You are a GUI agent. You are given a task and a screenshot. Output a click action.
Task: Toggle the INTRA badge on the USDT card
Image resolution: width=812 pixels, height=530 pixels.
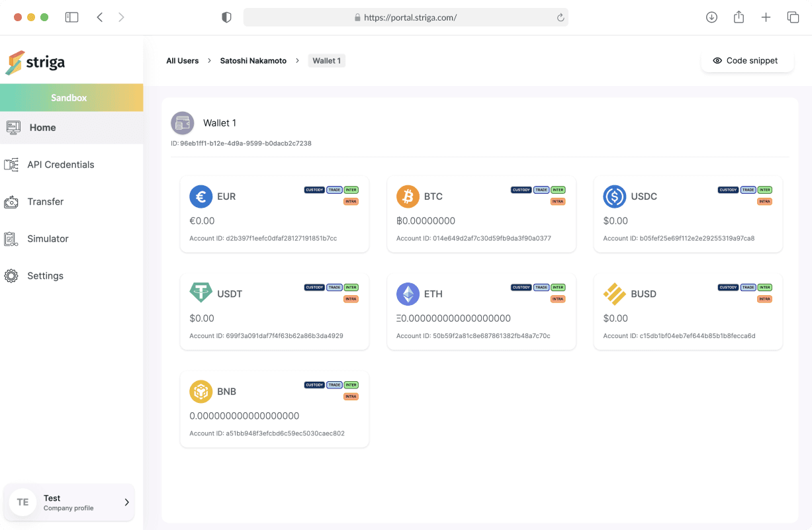tap(351, 298)
